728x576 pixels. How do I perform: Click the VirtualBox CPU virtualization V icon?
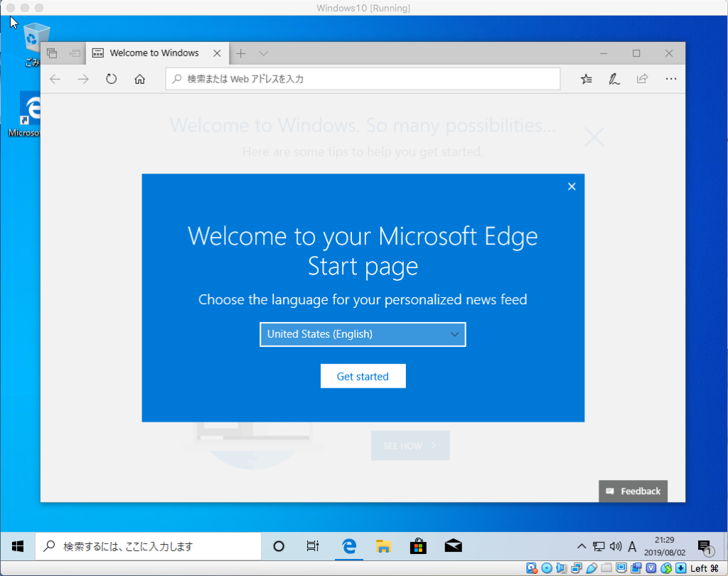(x=651, y=568)
